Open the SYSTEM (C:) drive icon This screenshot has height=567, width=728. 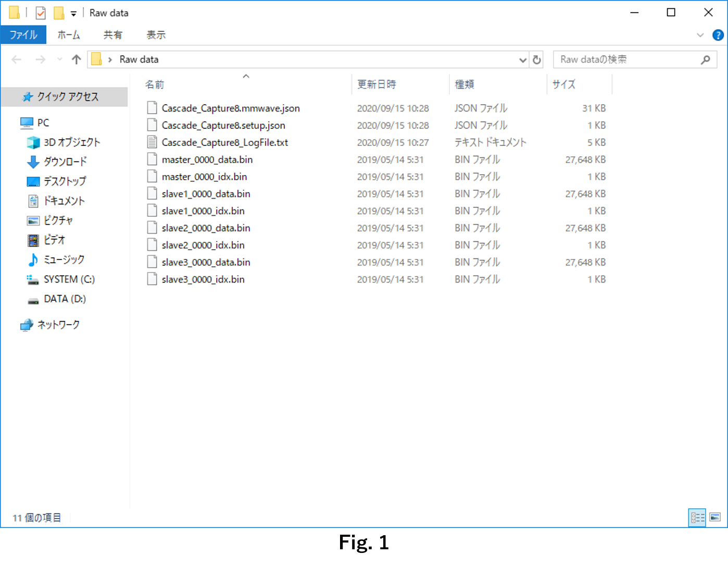(x=33, y=279)
